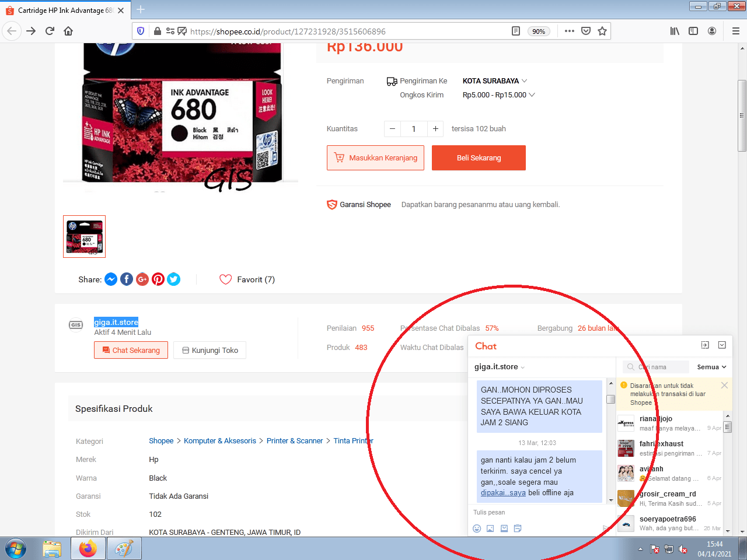Go back to the previous page
This screenshot has height=560, width=747.
[x=12, y=31]
